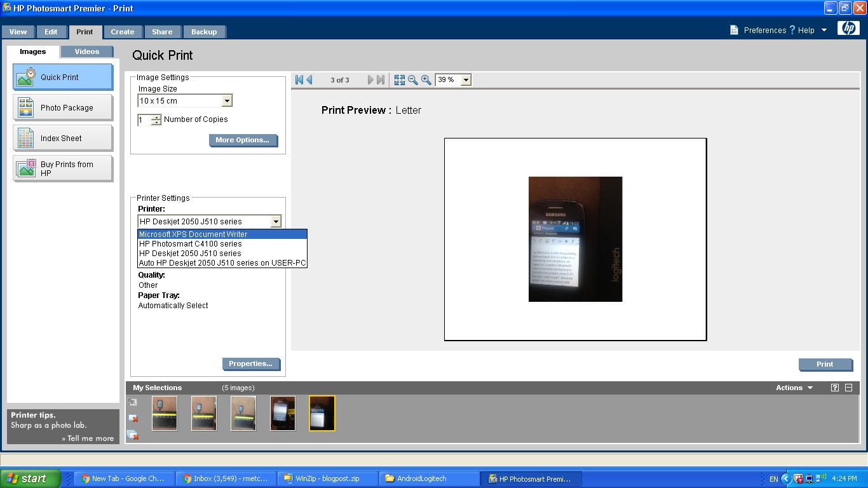Remove all images from tray
This screenshot has width=868, height=488.
[x=133, y=435]
